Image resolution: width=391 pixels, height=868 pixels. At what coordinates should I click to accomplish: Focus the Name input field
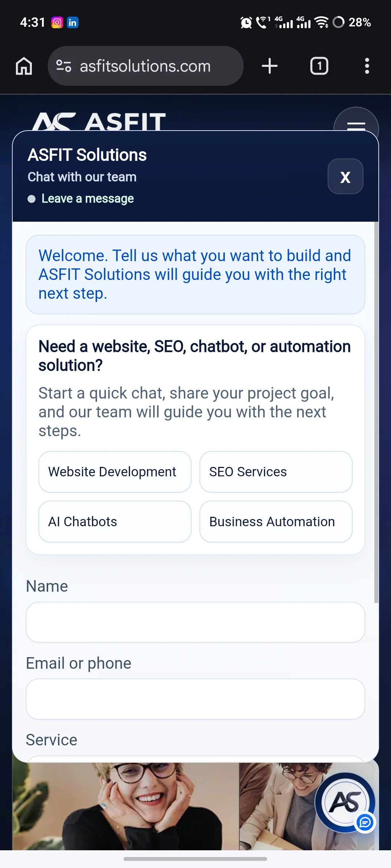click(195, 622)
